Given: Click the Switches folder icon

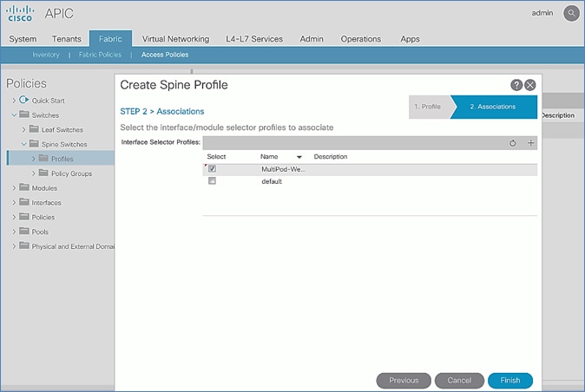Looking at the screenshot, I should pos(24,114).
